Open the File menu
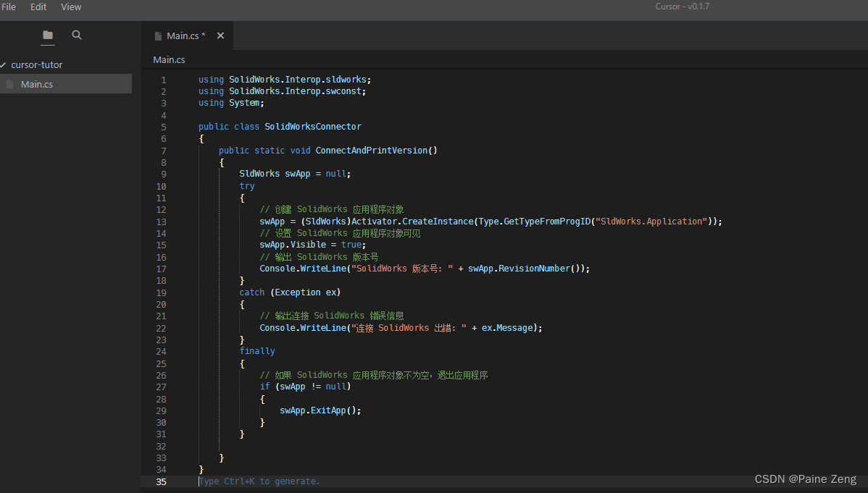Screen dimensions: 868x493 click(8, 7)
